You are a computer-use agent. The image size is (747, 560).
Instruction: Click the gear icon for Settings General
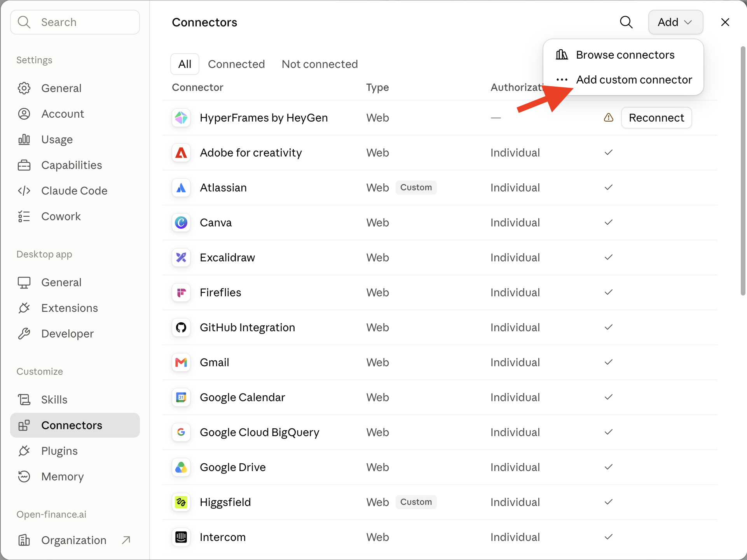click(24, 88)
